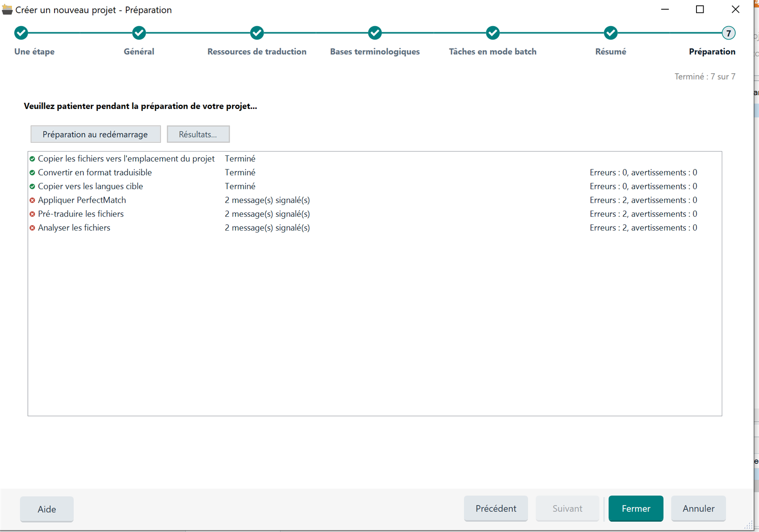Click the completed checkmark icon for Une étape

tap(21, 32)
